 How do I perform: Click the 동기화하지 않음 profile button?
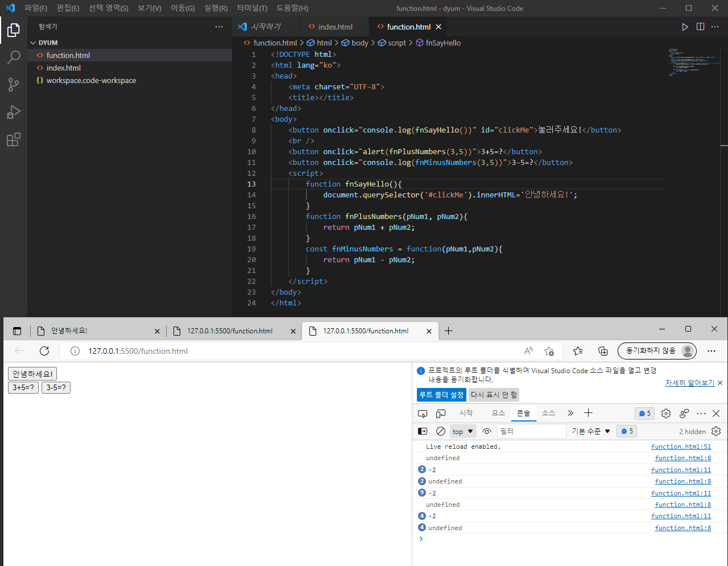point(657,350)
